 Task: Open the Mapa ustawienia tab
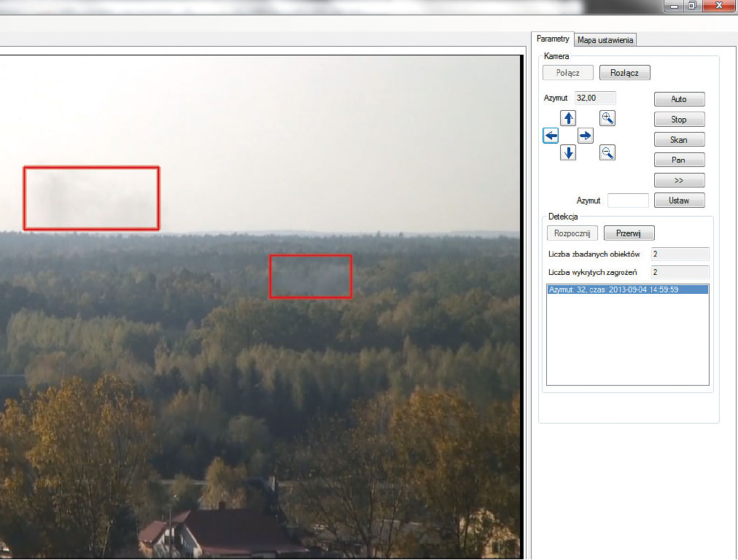coord(605,40)
